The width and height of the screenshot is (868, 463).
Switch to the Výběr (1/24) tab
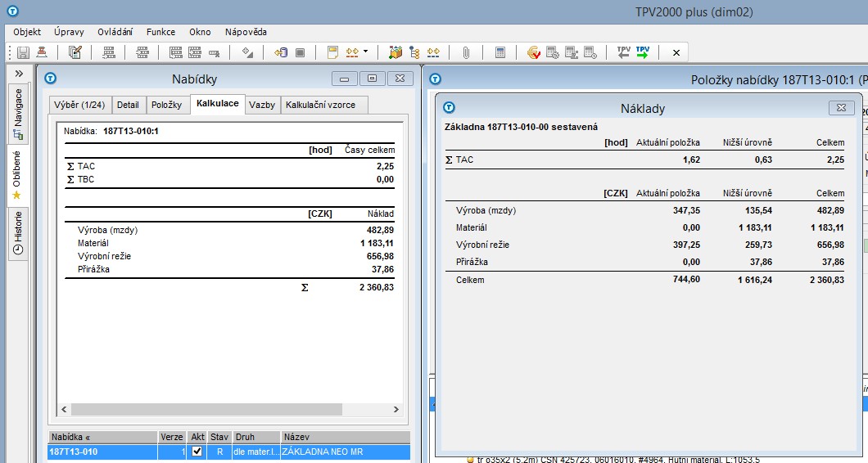(x=79, y=105)
